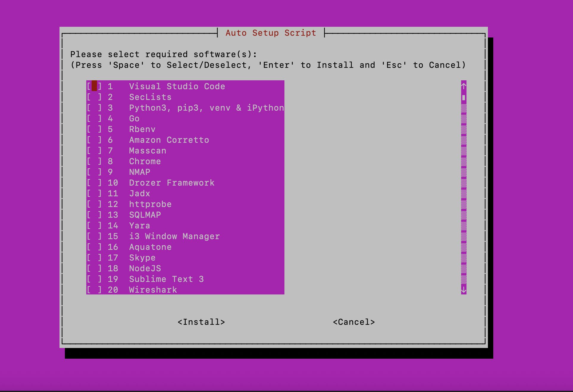573x392 pixels.
Task: Select the Wireshark entry
Action: pos(185,289)
